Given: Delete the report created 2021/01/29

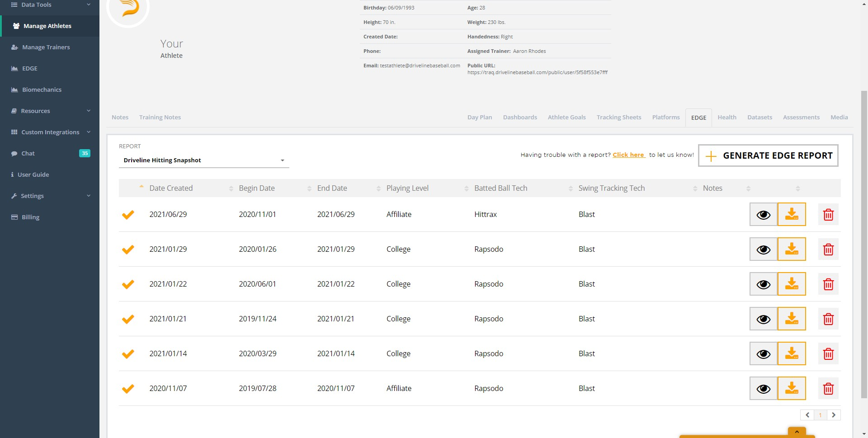Looking at the screenshot, I should [x=828, y=249].
